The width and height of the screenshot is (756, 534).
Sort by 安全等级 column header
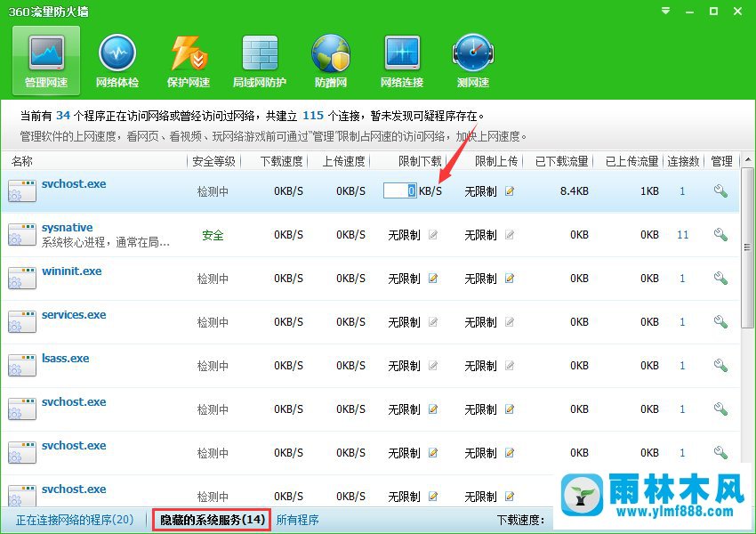click(213, 161)
